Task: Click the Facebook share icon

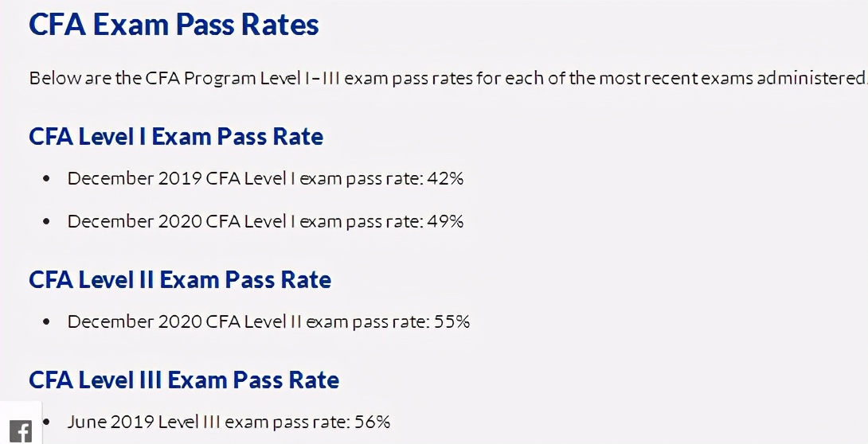Action: tap(21, 431)
